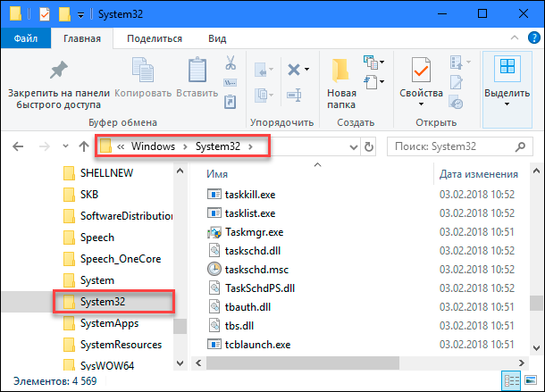Viewport: 545px width, 392px height.
Task: Open the Вид ribbon tab
Action: tap(217, 38)
